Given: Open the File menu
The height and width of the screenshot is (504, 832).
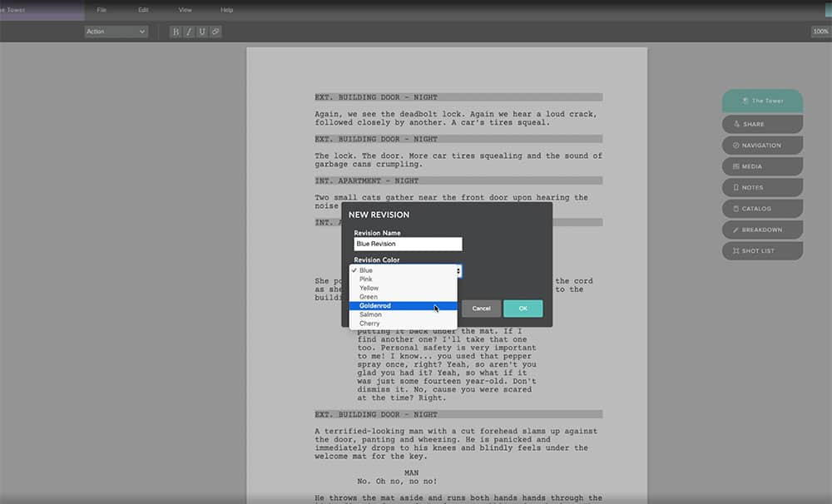Looking at the screenshot, I should (x=102, y=9).
